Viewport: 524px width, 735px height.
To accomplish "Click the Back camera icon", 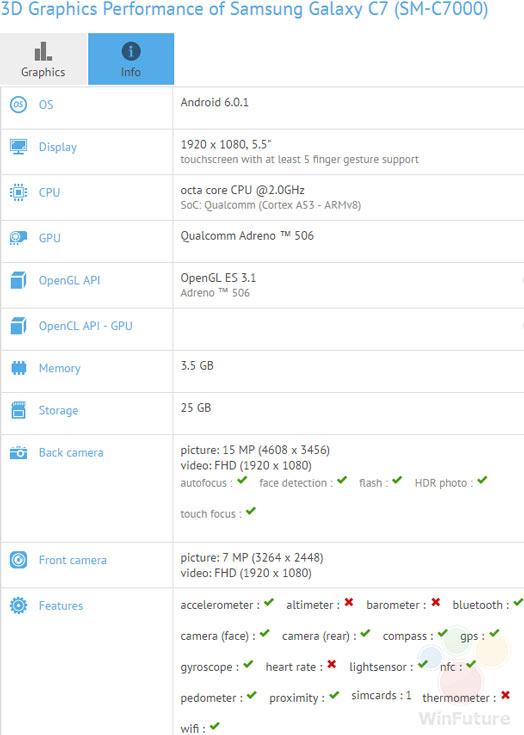I will (18, 453).
